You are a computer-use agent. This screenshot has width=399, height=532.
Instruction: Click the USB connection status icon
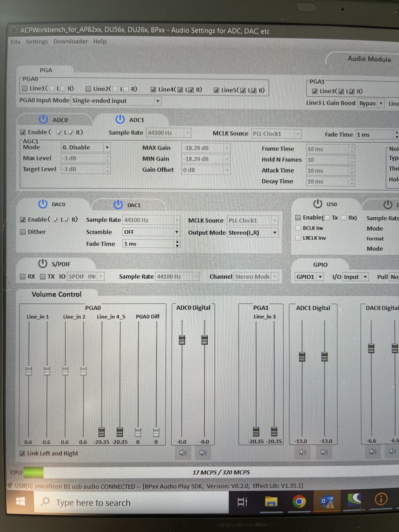[x=10, y=485]
